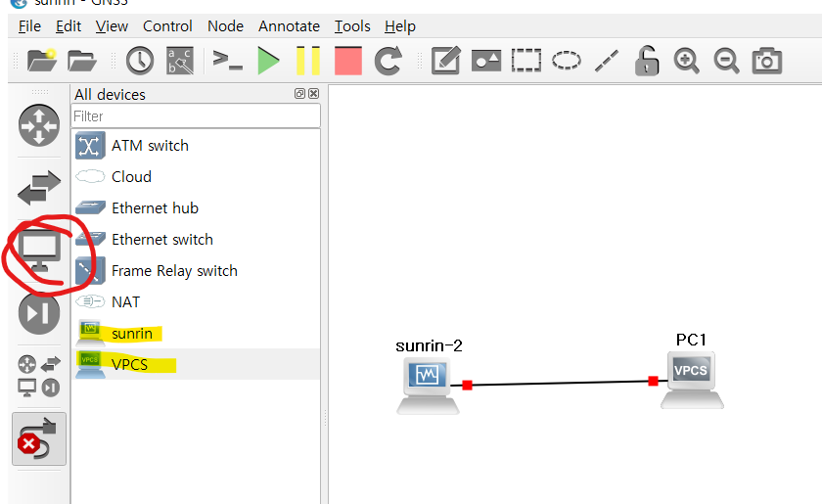Click the Zoom in magnifier icon
The image size is (822, 504).
click(687, 61)
